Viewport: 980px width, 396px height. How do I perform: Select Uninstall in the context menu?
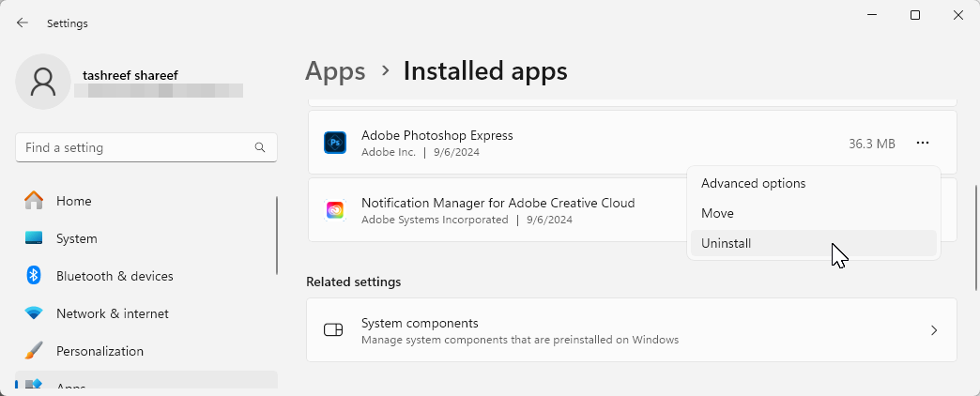813,243
